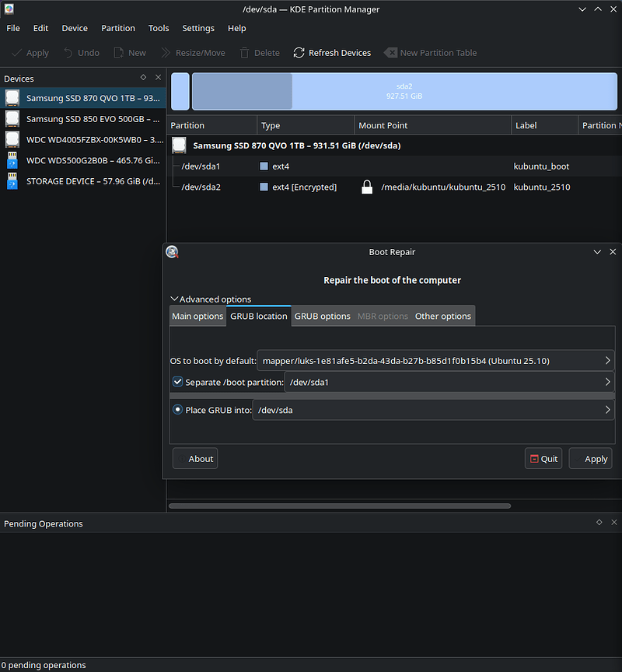The height and width of the screenshot is (672, 622).
Task: Close the Pending Operations panel
Action: click(x=613, y=523)
